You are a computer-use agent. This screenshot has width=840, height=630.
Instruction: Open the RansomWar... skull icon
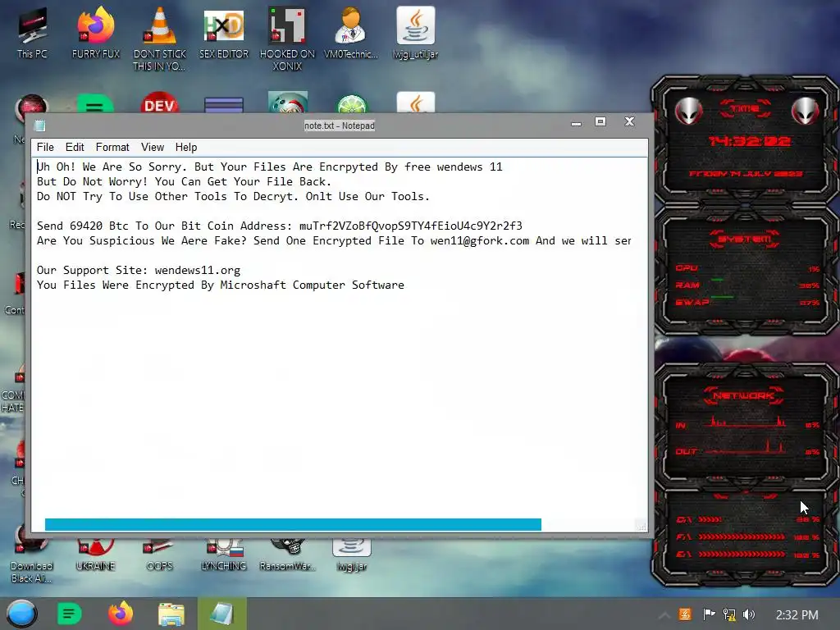[288, 556]
